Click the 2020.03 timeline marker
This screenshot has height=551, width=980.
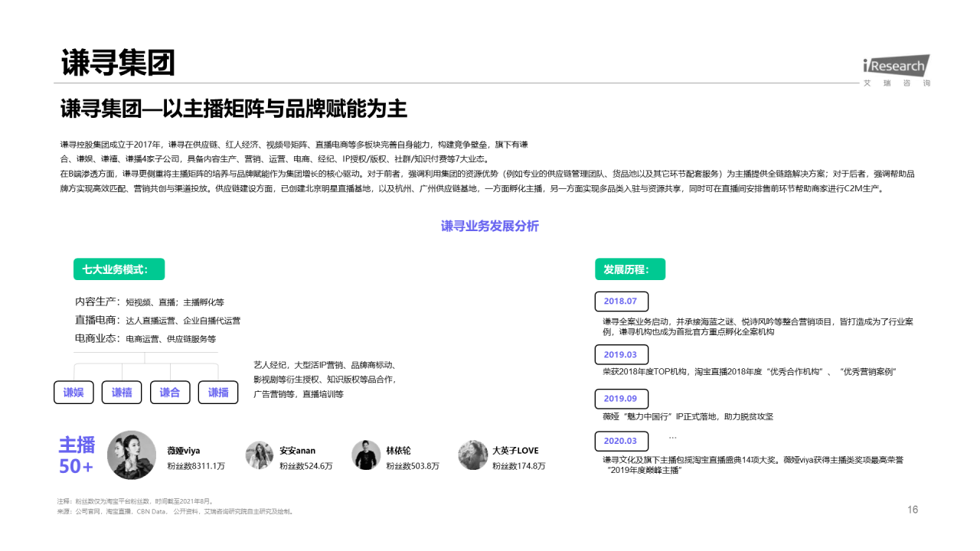coord(621,442)
